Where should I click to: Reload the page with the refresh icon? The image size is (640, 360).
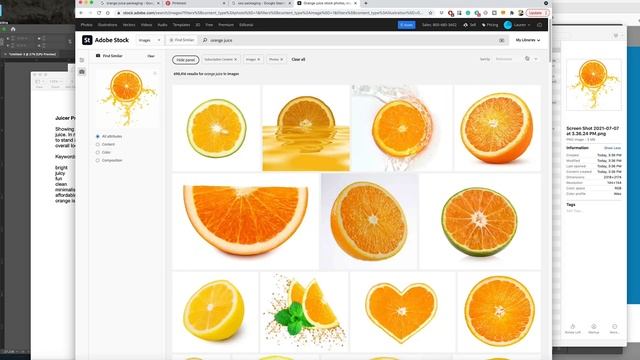click(x=99, y=13)
